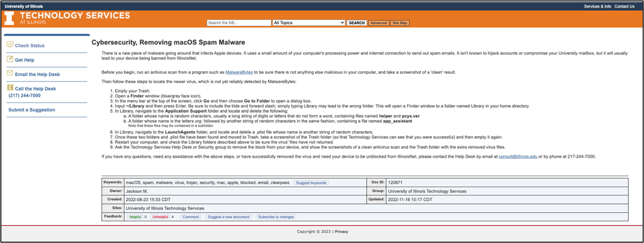The image size is (644, 243).
Task: Click the Check Status monitor icon
Action: 10,45
